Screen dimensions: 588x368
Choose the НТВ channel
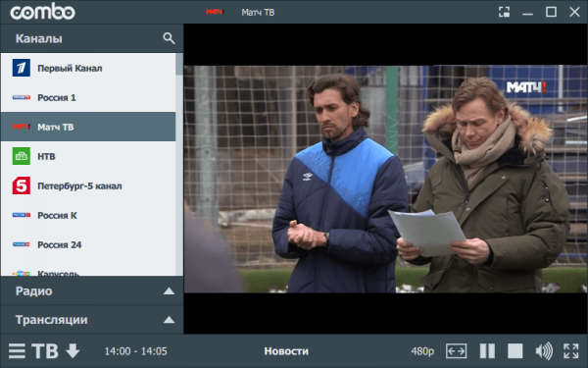point(88,156)
